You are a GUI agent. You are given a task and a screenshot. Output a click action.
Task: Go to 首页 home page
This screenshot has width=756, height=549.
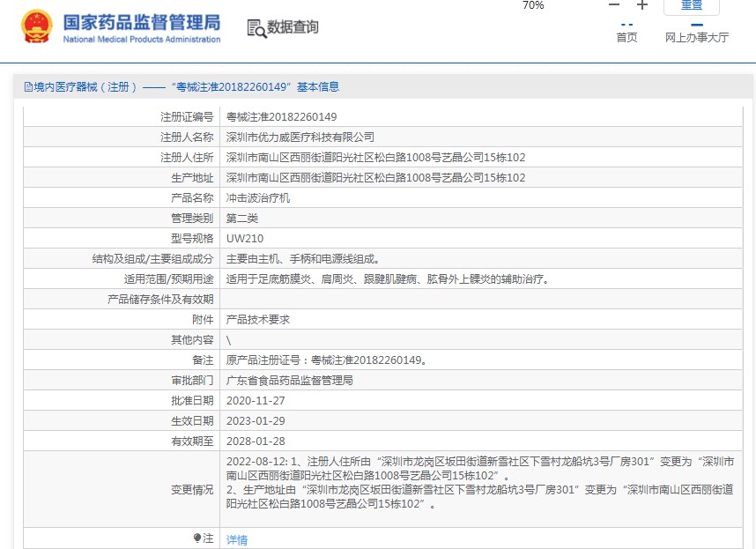[x=626, y=38]
